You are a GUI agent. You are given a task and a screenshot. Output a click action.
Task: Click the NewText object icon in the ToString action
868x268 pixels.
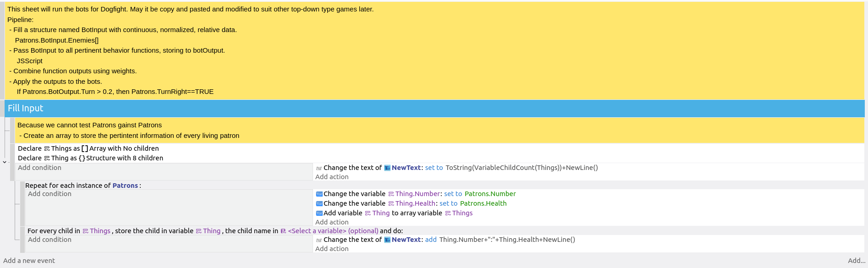point(387,168)
